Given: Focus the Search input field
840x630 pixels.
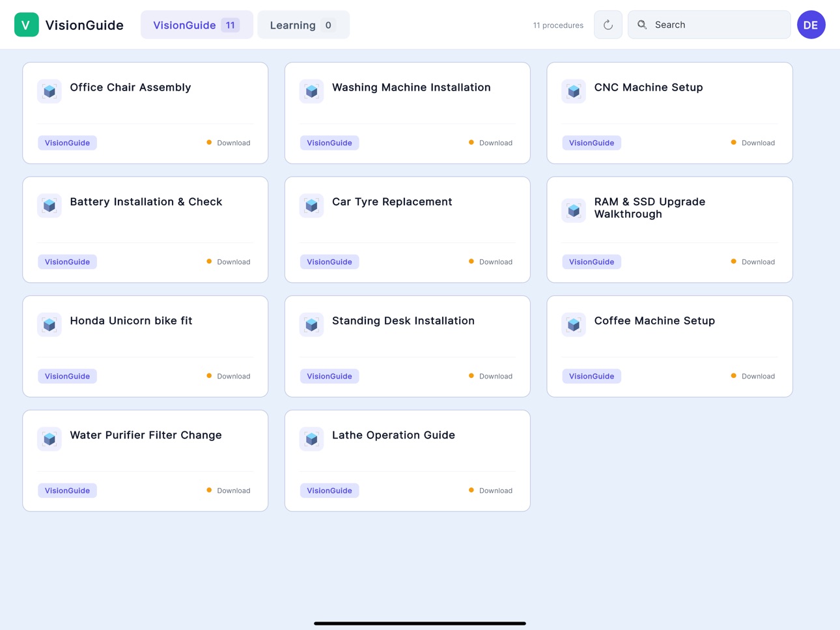Looking at the screenshot, I should point(709,25).
